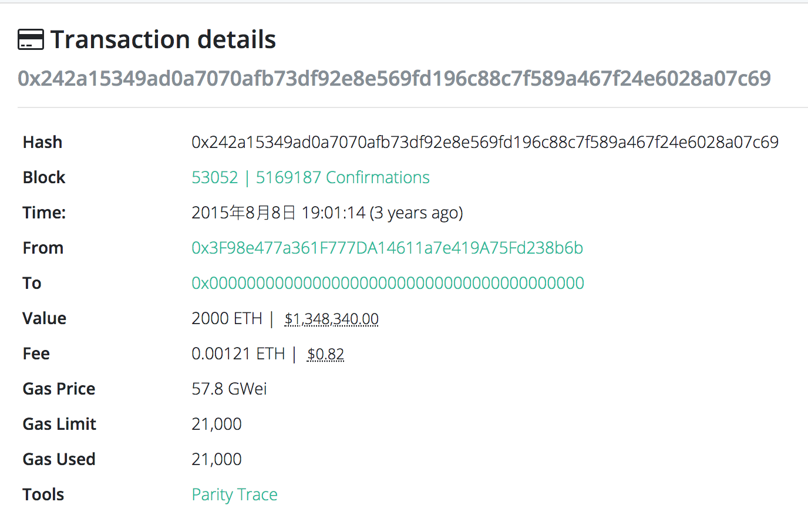
Task: Click the From row label
Action: click(x=43, y=247)
